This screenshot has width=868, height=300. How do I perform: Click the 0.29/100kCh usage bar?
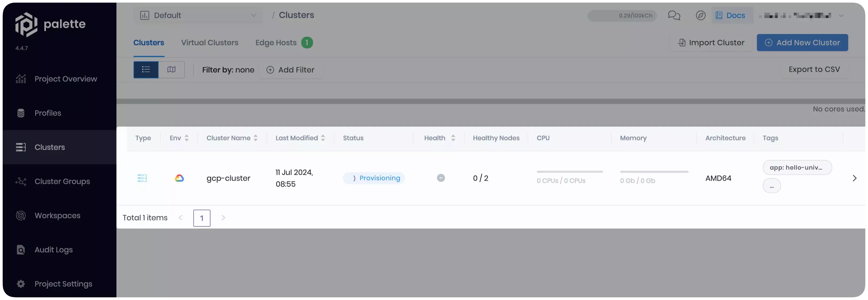click(622, 15)
